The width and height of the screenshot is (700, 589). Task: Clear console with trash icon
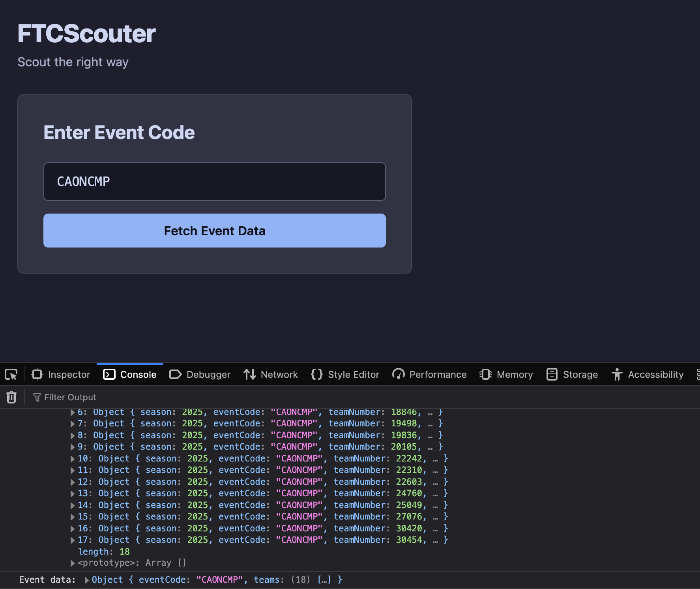11,397
